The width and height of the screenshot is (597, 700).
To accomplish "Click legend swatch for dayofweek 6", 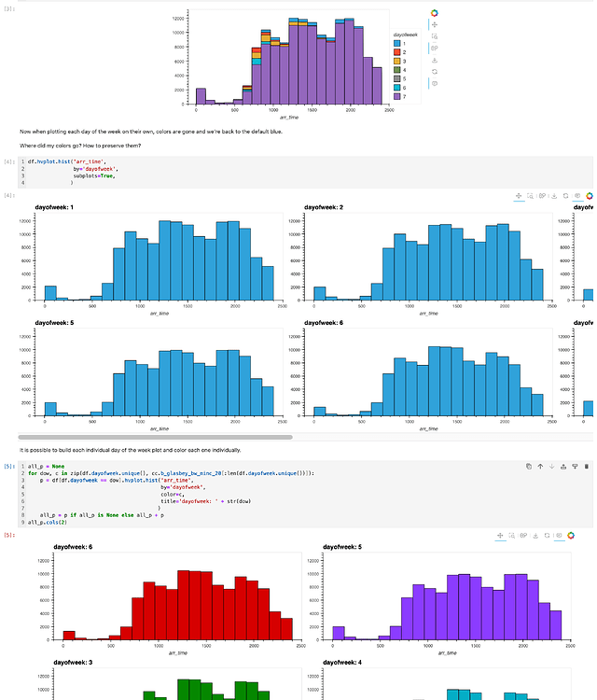I will [x=396, y=88].
